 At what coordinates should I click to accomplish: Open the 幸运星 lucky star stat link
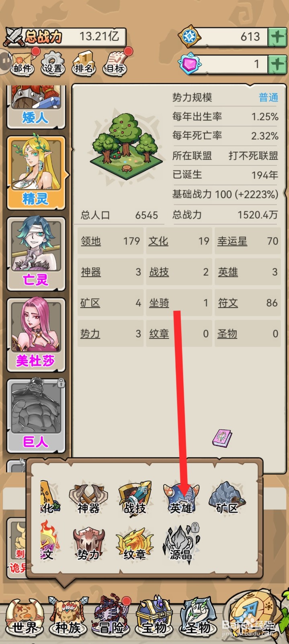coord(232,241)
